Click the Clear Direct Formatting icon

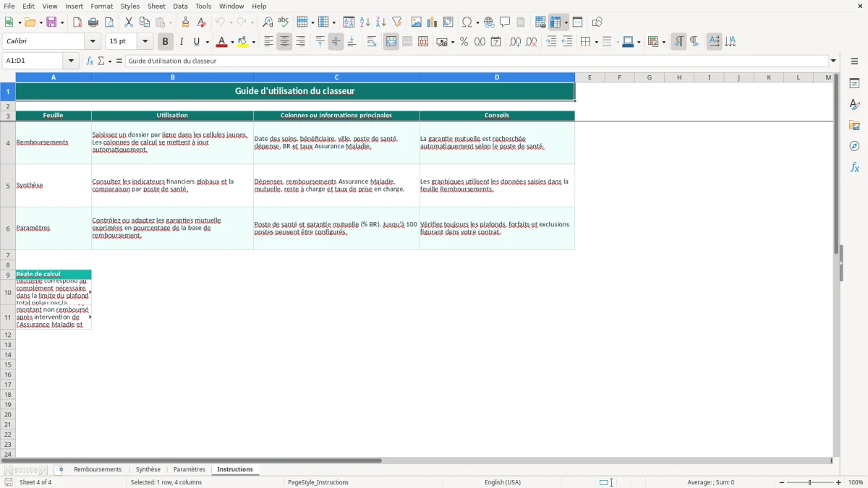[201, 22]
